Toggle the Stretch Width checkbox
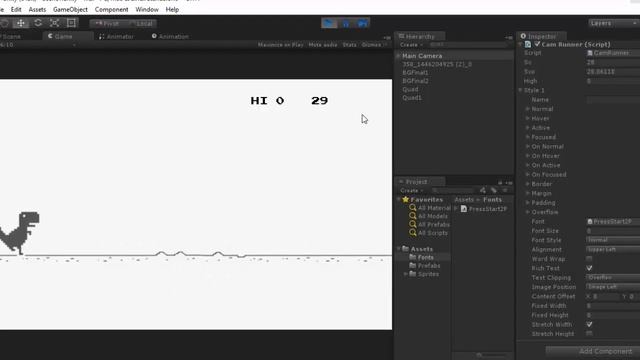 589,324
